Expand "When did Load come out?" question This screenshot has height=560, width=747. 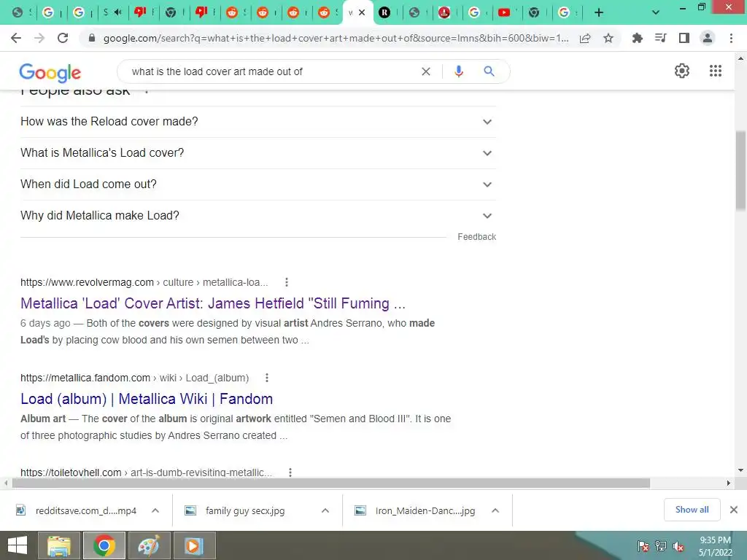pos(258,184)
